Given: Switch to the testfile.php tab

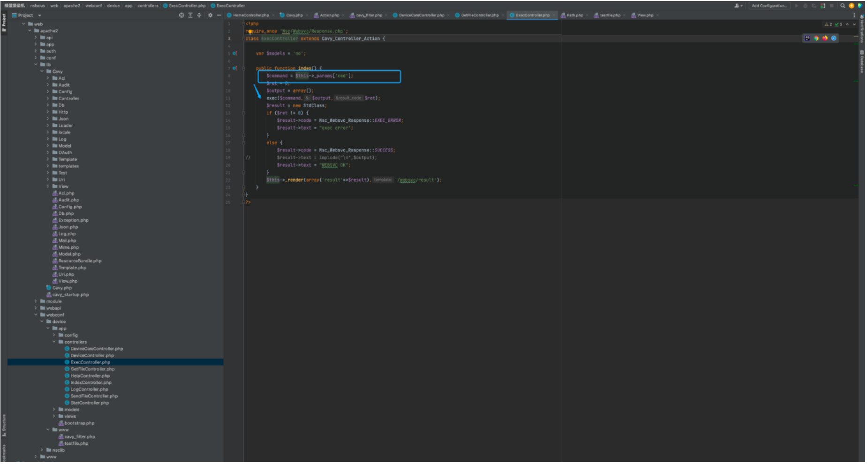Looking at the screenshot, I should coord(610,15).
